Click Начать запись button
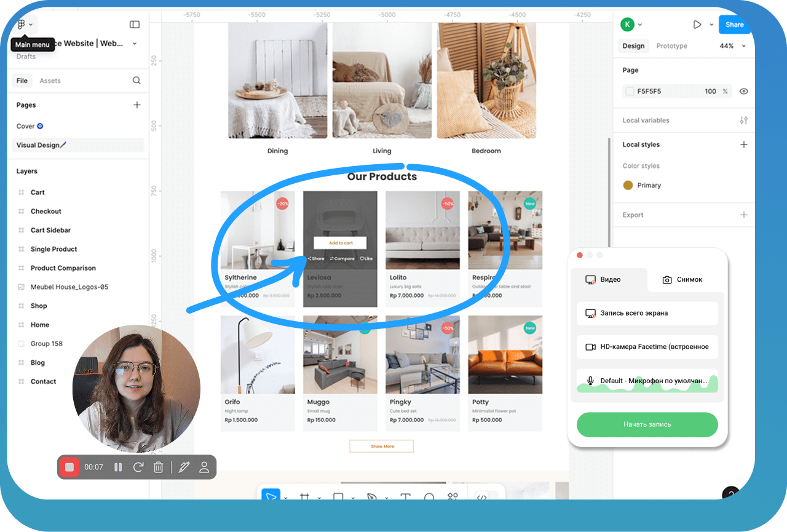The width and height of the screenshot is (787, 532). click(x=647, y=424)
